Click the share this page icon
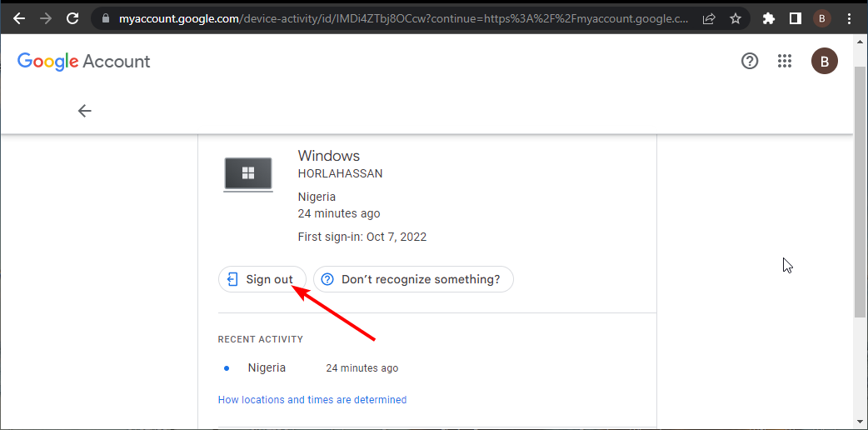 point(709,17)
